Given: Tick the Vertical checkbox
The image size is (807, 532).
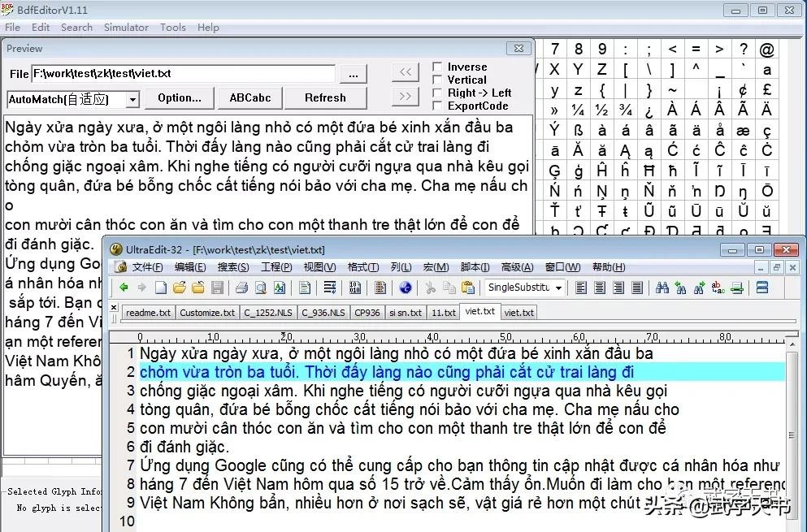Looking at the screenshot, I should [x=438, y=80].
